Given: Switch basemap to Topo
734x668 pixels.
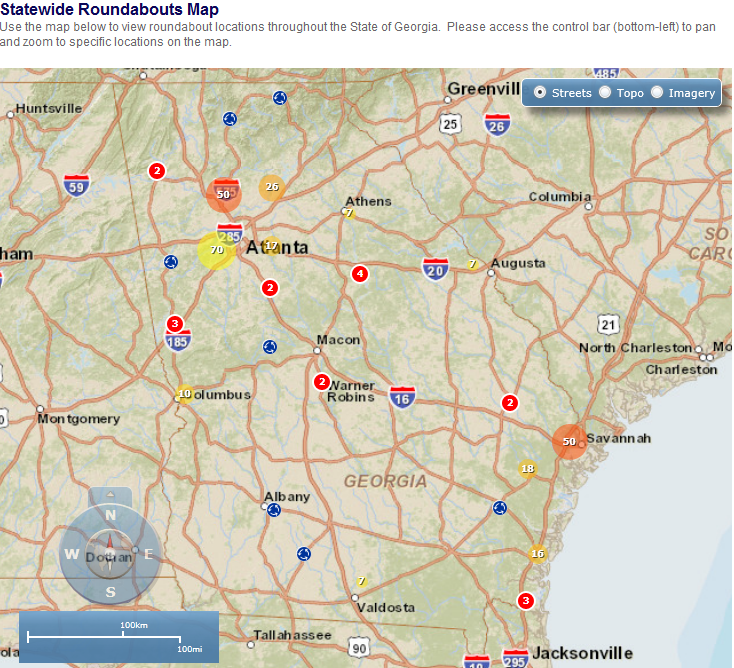Looking at the screenshot, I should [605, 92].
